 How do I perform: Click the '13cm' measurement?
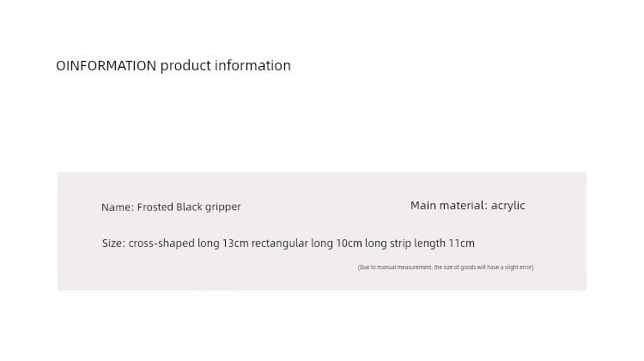coord(235,244)
